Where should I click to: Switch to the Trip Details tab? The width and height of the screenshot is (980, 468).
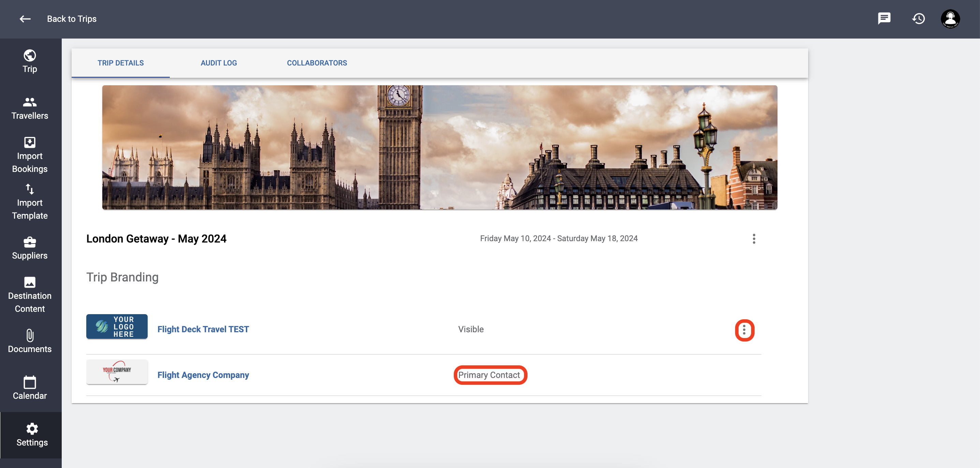[x=121, y=63]
